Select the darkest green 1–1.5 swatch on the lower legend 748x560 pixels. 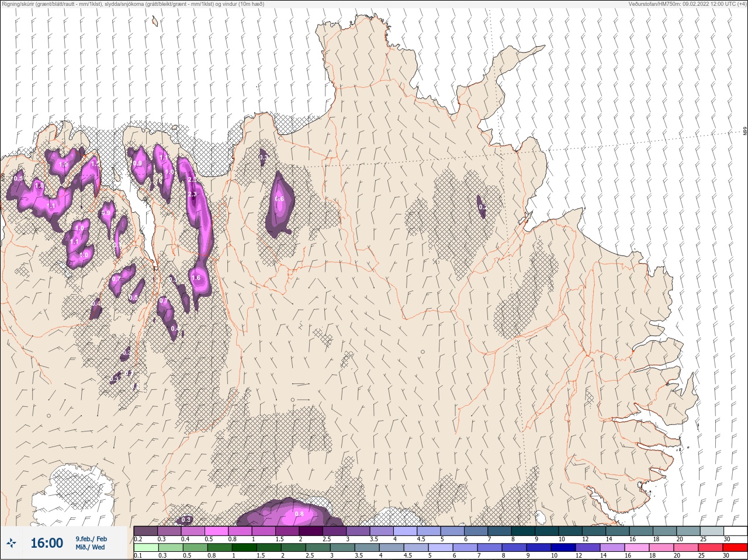pos(245,548)
